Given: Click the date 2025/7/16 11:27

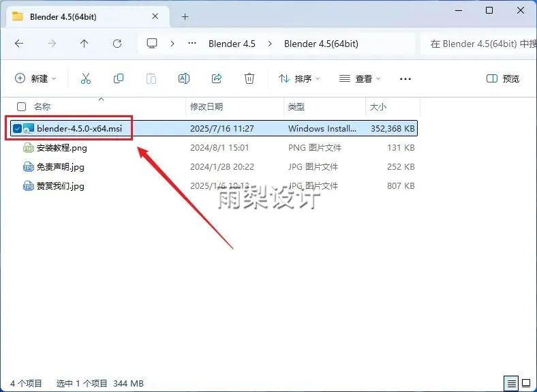Looking at the screenshot, I should point(222,128).
